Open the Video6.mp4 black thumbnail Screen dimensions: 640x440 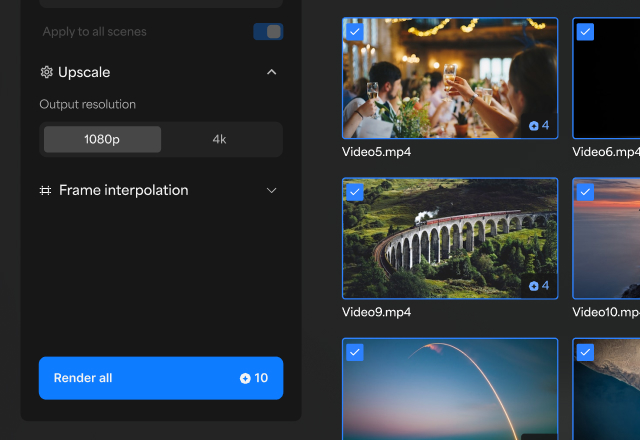[x=607, y=78]
